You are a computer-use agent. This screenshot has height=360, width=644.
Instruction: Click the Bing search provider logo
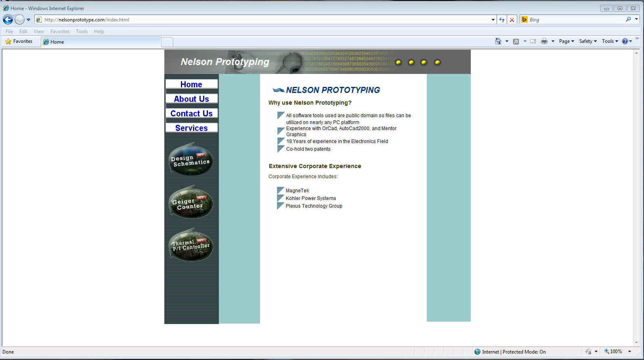524,19
